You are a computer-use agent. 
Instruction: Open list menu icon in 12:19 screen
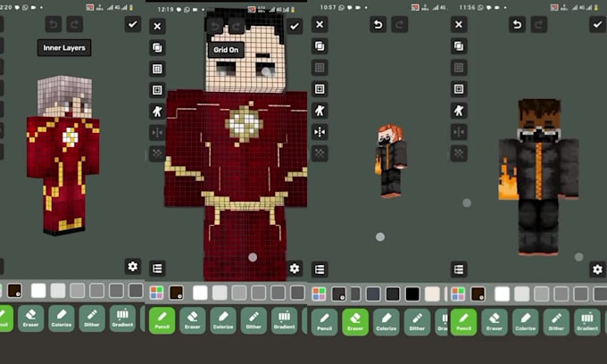point(157,269)
